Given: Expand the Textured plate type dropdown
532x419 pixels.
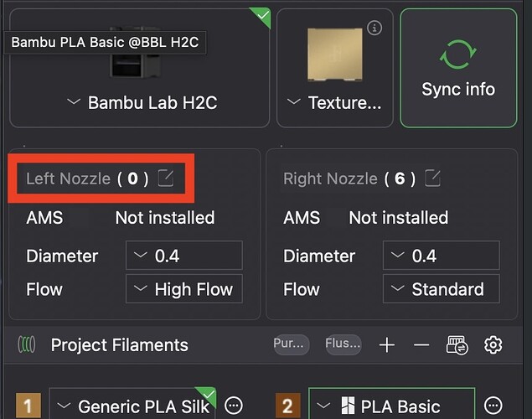Looking at the screenshot, I should coord(334,102).
